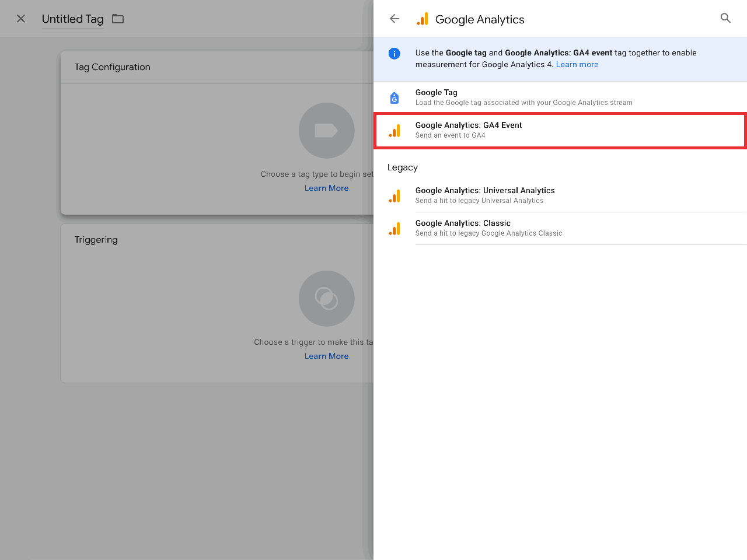Viewport: 747px width, 560px height.
Task: Click the search magnifier icon
Action: click(x=725, y=18)
